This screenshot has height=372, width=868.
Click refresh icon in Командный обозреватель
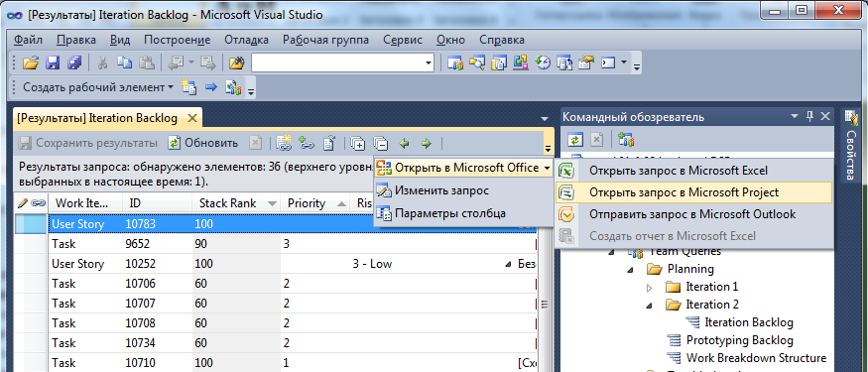point(575,140)
